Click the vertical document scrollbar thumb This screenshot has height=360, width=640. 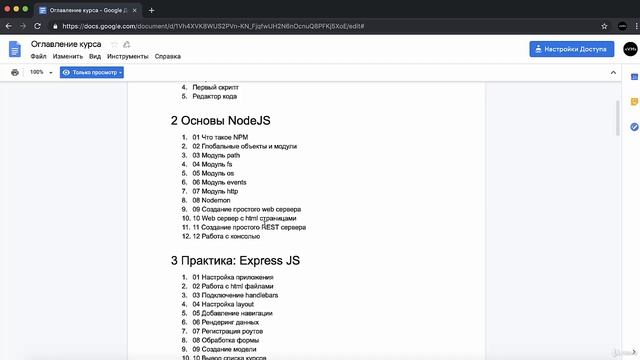(618, 118)
